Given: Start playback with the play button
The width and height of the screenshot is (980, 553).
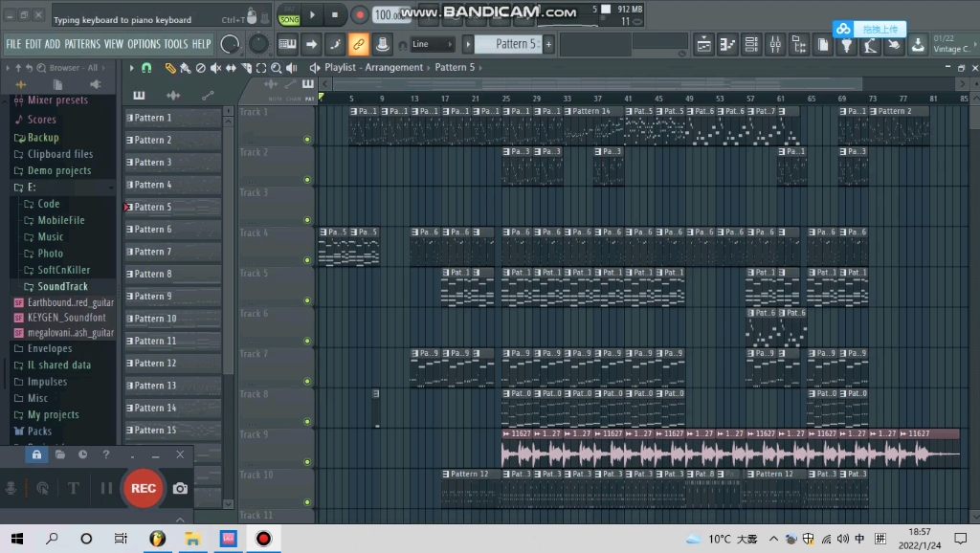Looking at the screenshot, I should (x=313, y=14).
